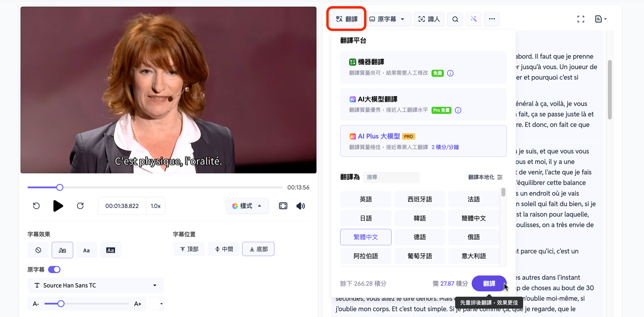The image size is (644, 317).
Task: Choose 英語 as target language
Action: coord(366,199)
